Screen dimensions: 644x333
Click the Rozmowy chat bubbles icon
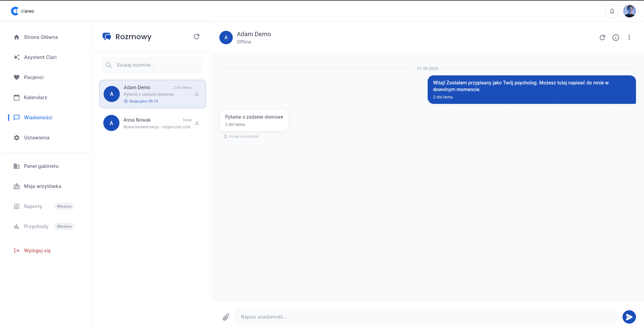107,37
